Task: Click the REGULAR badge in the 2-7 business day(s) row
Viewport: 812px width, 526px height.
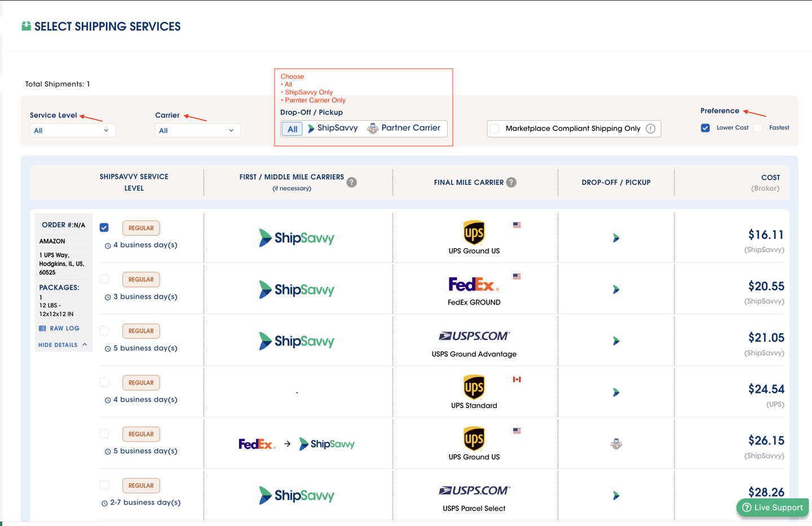Action: [141, 485]
